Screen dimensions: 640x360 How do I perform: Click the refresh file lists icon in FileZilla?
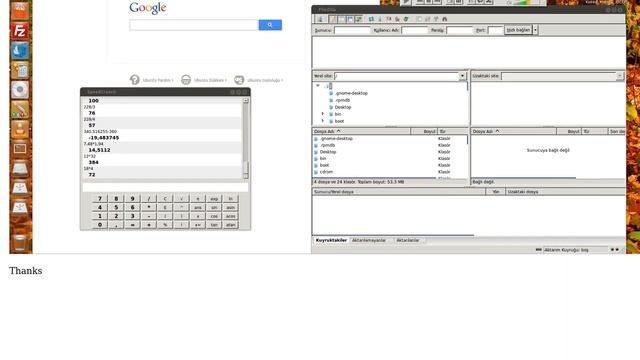point(371,19)
